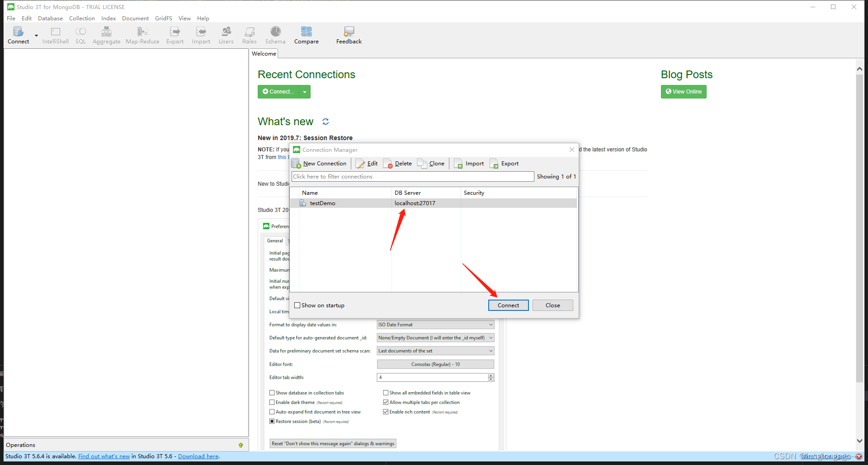Open the File menu
Image resolution: width=868 pixels, height=465 pixels.
tap(11, 19)
